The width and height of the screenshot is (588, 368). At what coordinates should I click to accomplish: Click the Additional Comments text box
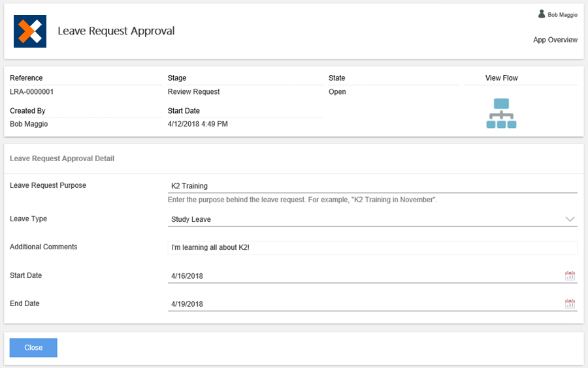click(372, 247)
